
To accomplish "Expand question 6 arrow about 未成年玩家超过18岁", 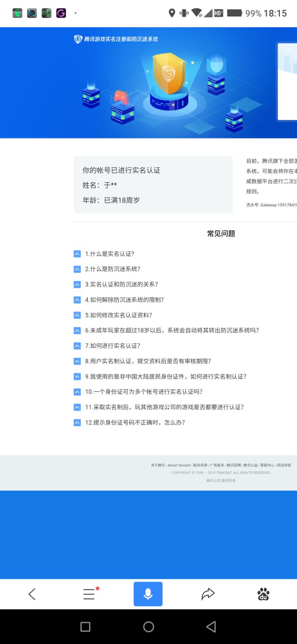I will (x=77, y=330).
